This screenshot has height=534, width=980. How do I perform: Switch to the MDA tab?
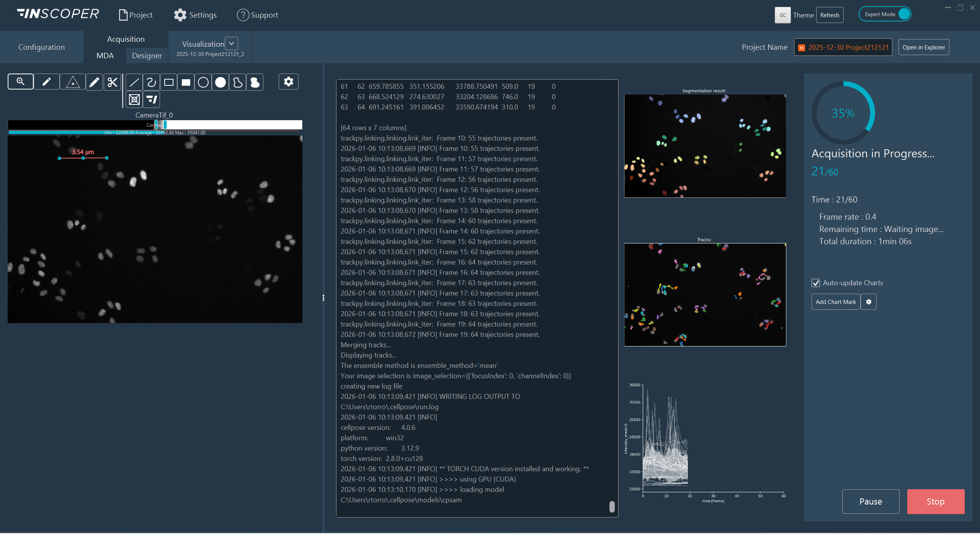click(x=105, y=56)
